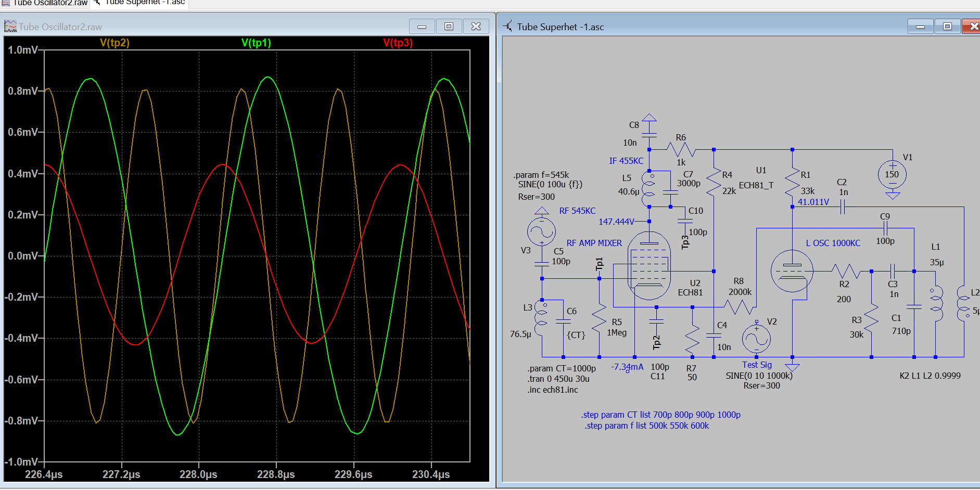Click the .inc ech81.inc directive
The image size is (980, 490).
coord(553,390)
